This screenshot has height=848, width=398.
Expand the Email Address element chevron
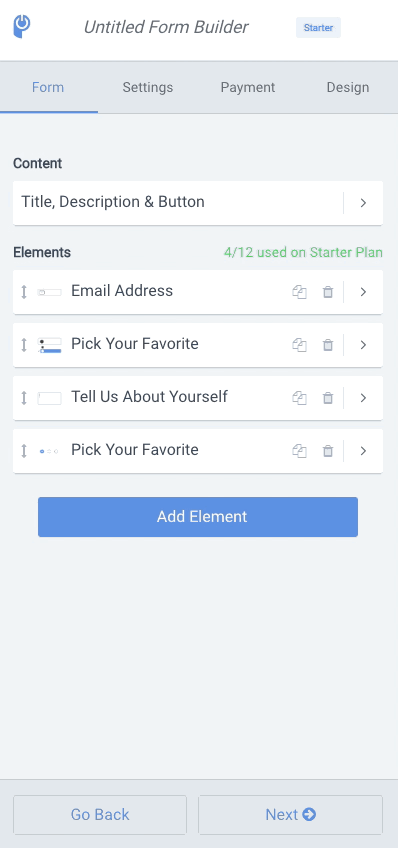pos(363,292)
